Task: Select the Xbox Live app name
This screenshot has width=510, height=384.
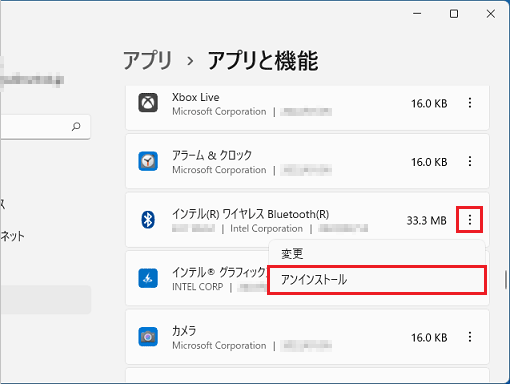Action: coord(196,97)
